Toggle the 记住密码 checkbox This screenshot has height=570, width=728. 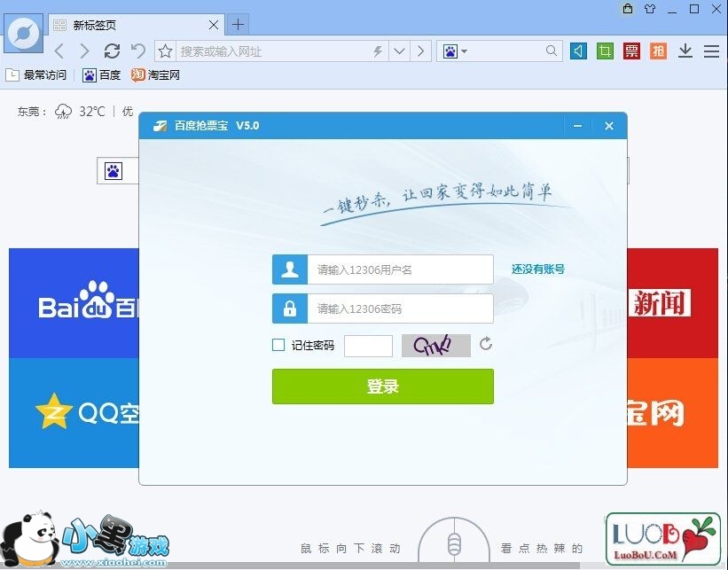pos(278,345)
